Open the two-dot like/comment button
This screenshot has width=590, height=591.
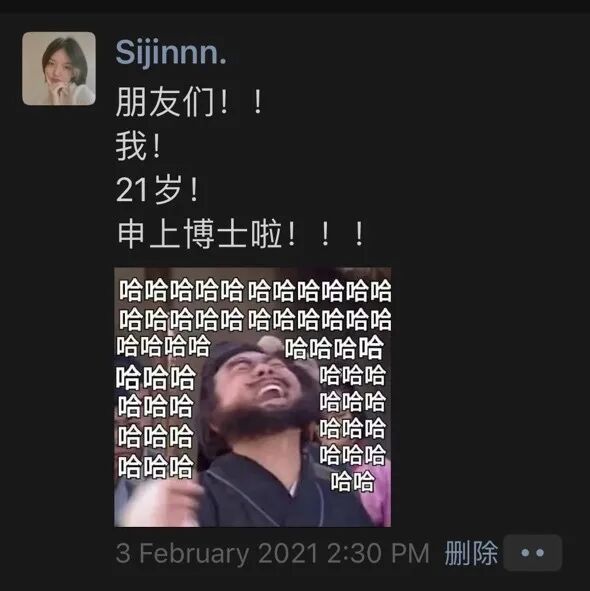click(532, 553)
